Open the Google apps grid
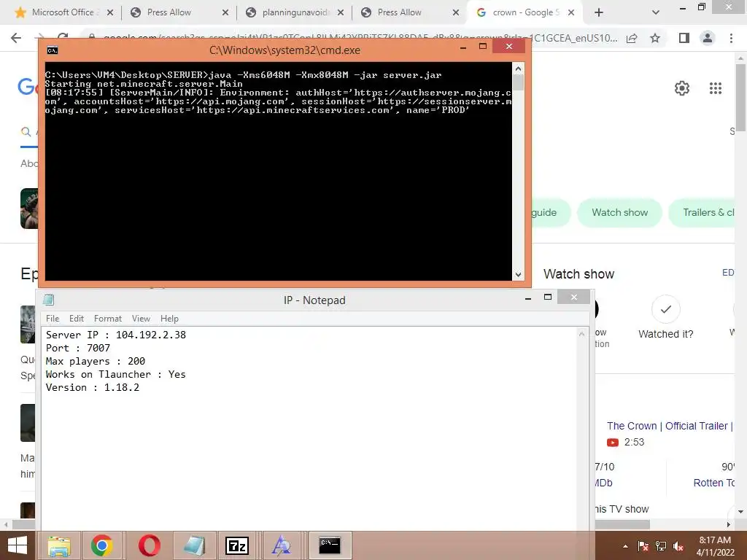The width and height of the screenshot is (747, 560). pyautogui.click(x=716, y=88)
